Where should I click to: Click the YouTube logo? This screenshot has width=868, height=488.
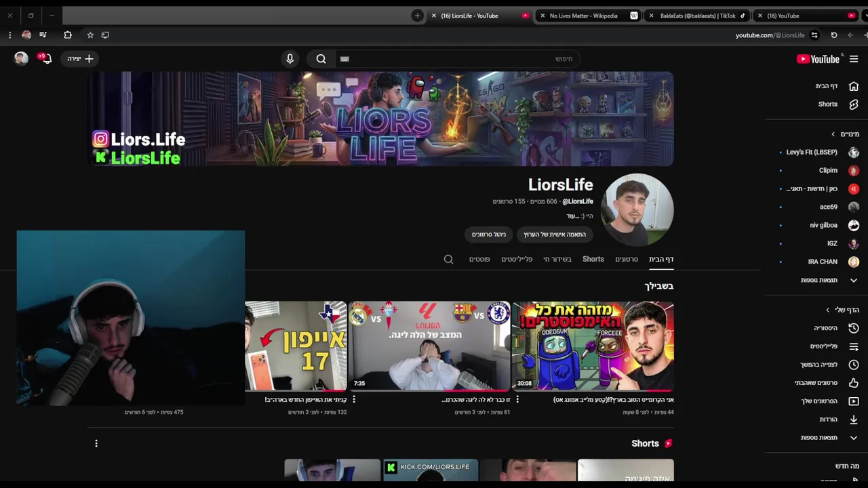click(818, 59)
